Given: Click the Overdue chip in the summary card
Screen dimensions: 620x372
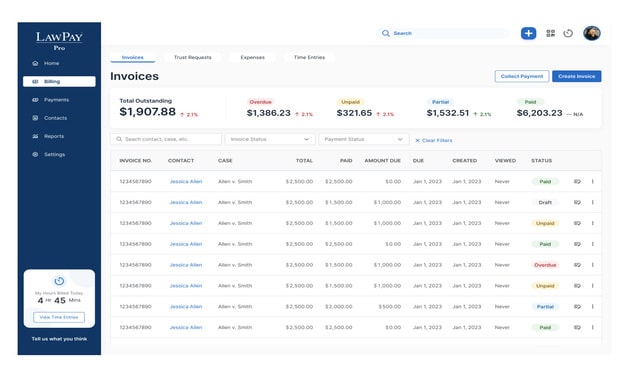Looking at the screenshot, I should pos(260,102).
